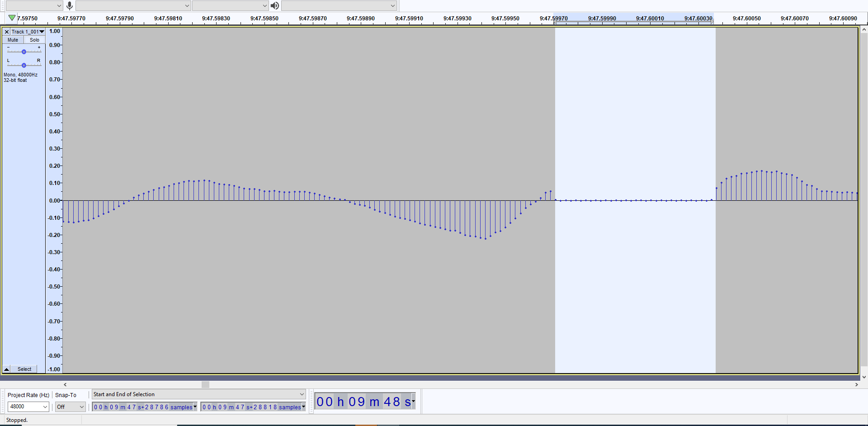Open the audio host dropdown
This screenshot has width=868, height=426.
[x=34, y=5]
